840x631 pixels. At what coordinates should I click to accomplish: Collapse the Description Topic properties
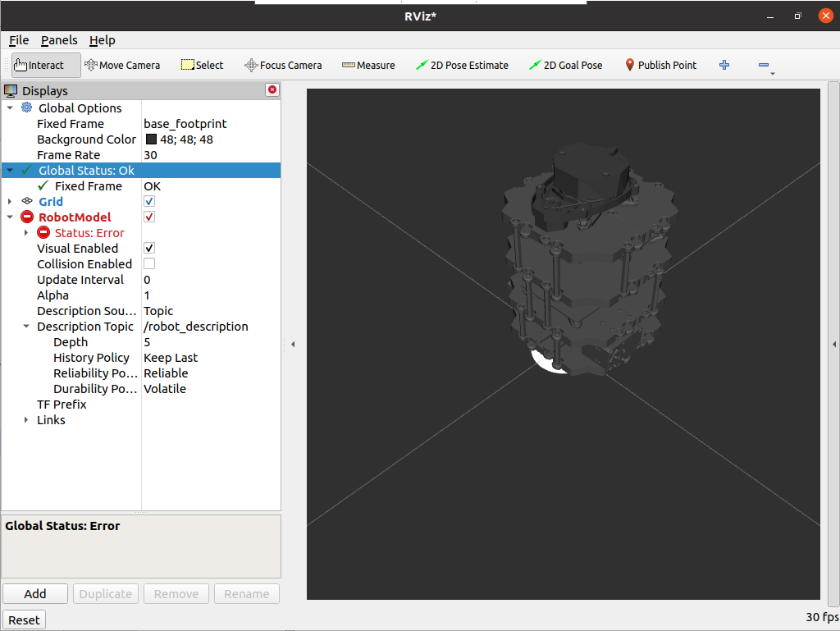pos(25,326)
